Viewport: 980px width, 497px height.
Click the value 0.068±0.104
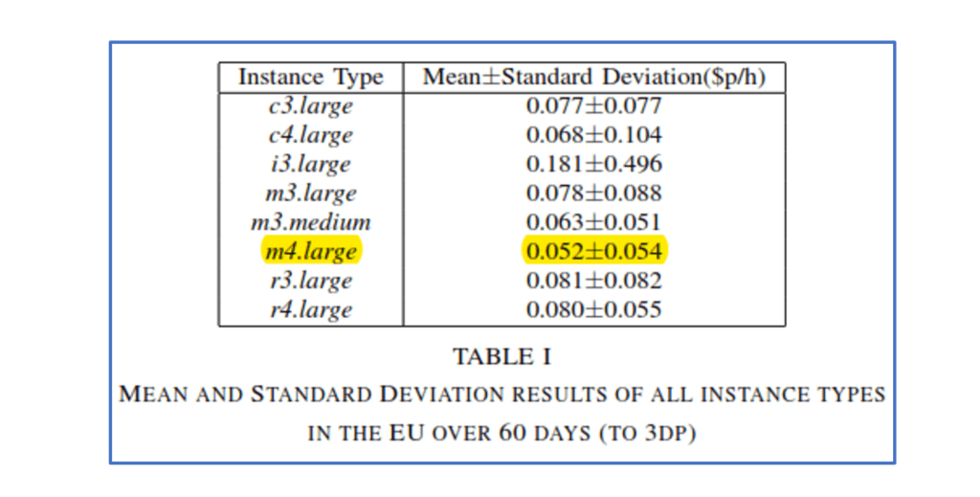pyautogui.click(x=593, y=135)
